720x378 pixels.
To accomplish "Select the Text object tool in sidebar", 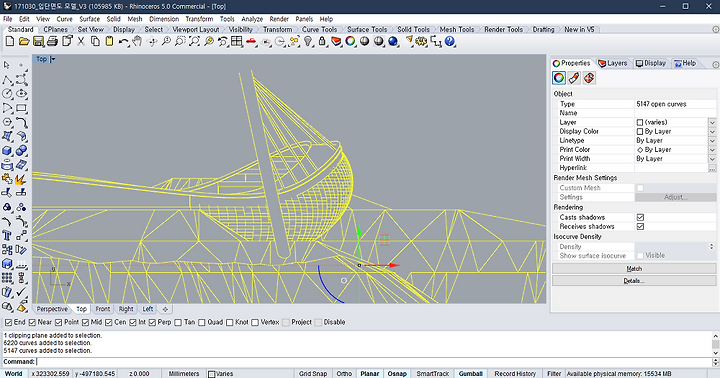I will 7,236.
